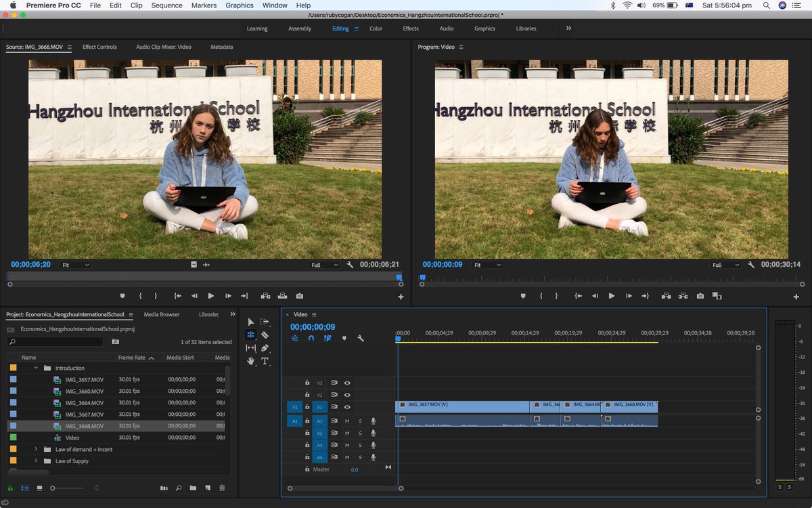The image size is (812, 508).
Task: Switch Project panel to list view
Action: (25, 488)
